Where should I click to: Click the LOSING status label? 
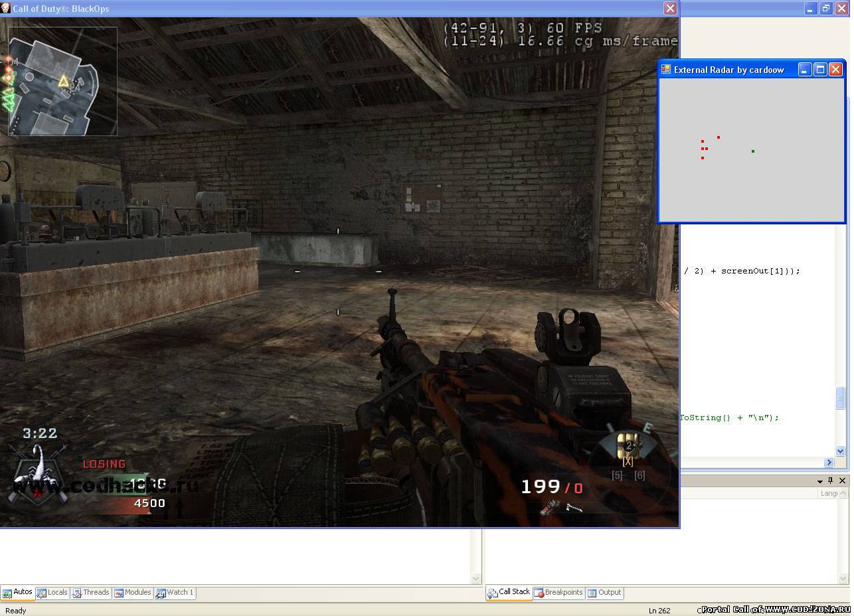tap(104, 464)
